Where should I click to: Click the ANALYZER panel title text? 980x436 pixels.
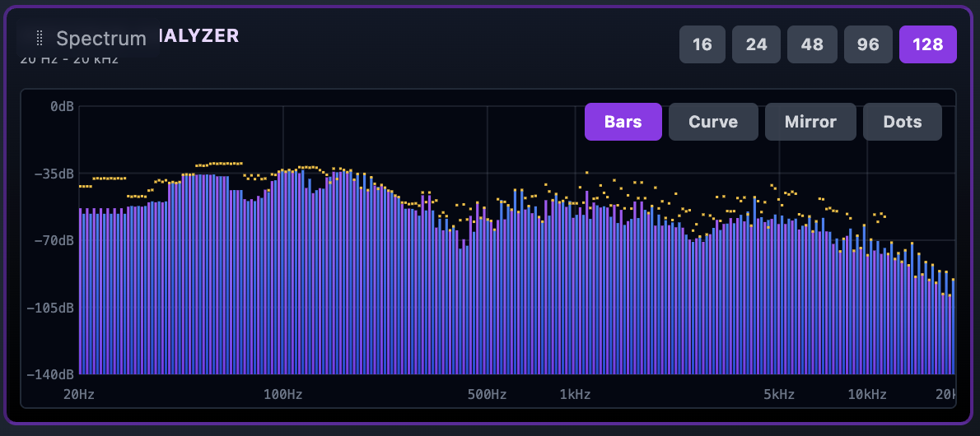198,35
